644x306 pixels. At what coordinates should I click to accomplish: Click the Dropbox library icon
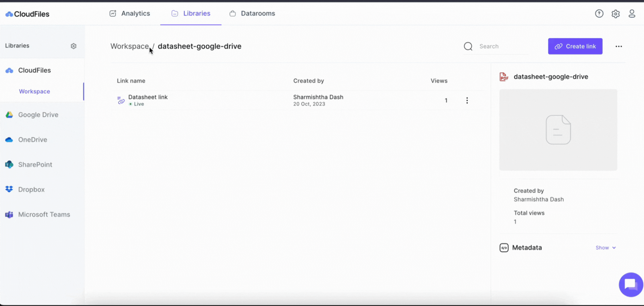coord(9,189)
